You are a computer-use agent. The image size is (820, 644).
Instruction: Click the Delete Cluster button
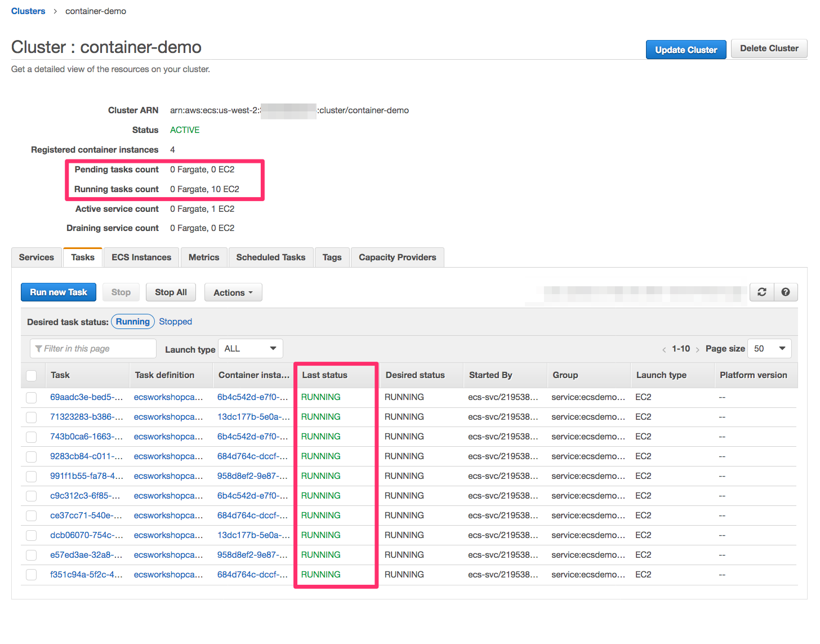769,49
